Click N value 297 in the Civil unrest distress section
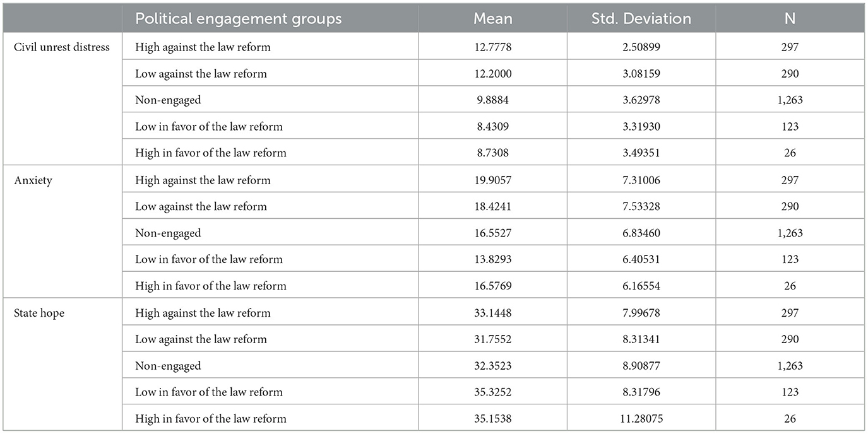Viewport: 868px width, 434px height. 790,47
